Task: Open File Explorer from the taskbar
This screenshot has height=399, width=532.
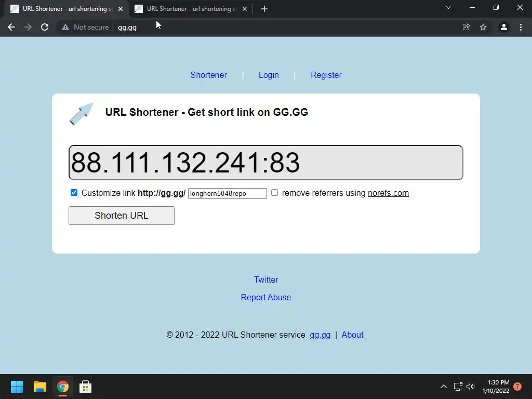Action: point(39,387)
